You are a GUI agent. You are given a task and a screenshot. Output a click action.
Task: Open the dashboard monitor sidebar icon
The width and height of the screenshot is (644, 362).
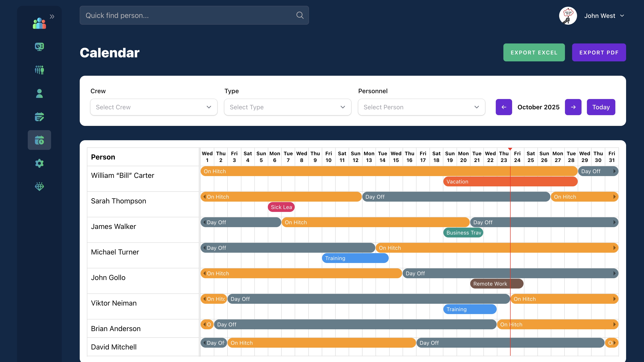pyautogui.click(x=39, y=47)
